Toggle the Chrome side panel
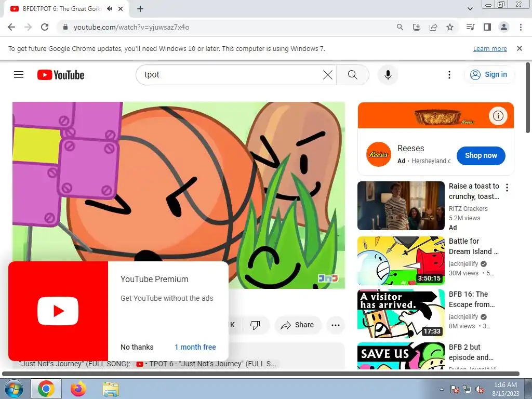The width and height of the screenshot is (532, 399). (487, 27)
